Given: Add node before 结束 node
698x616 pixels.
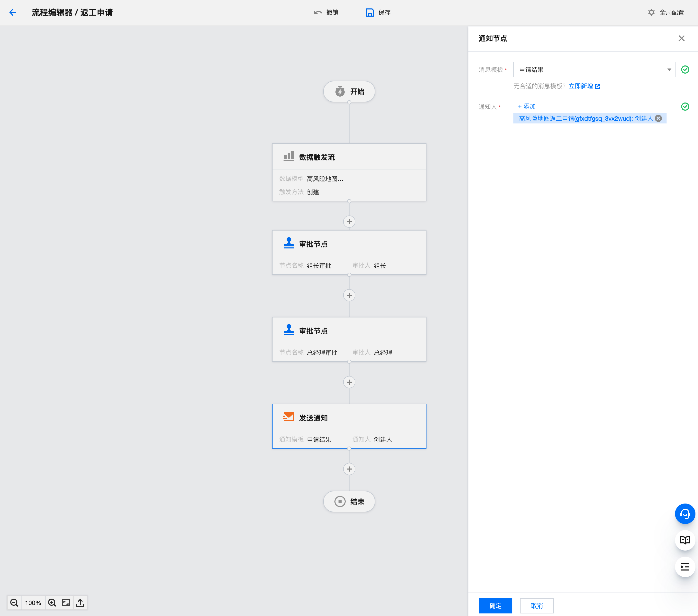Looking at the screenshot, I should pyautogui.click(x=349, y=469).
